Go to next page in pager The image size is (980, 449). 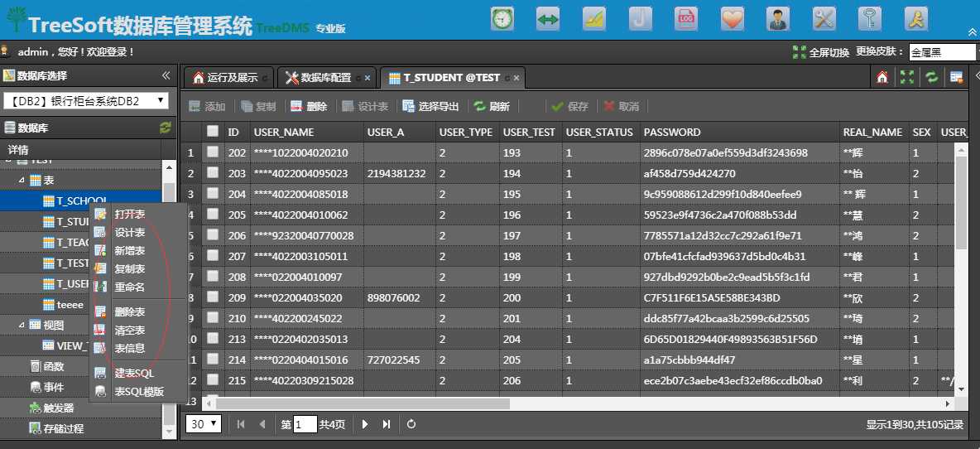pos(365,424)
